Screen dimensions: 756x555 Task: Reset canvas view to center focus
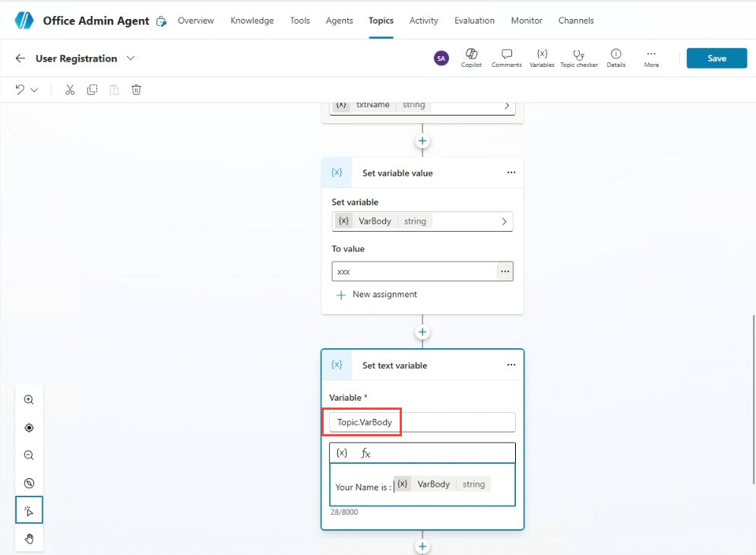pos(29,427)
